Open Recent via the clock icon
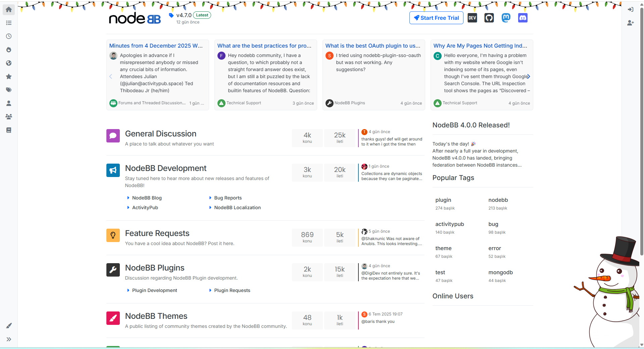The width and height of the screenshot is (644, 349). (9, 36)
